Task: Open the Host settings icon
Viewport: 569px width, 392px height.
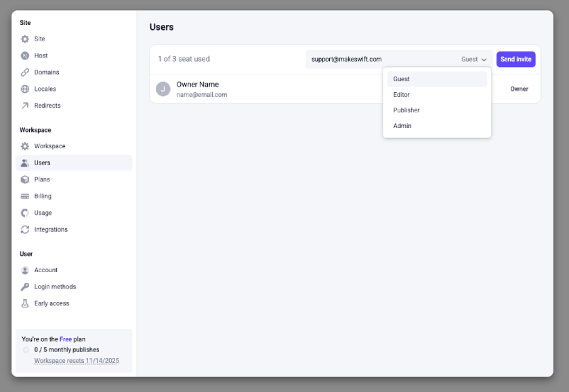Action: [26, 56]
